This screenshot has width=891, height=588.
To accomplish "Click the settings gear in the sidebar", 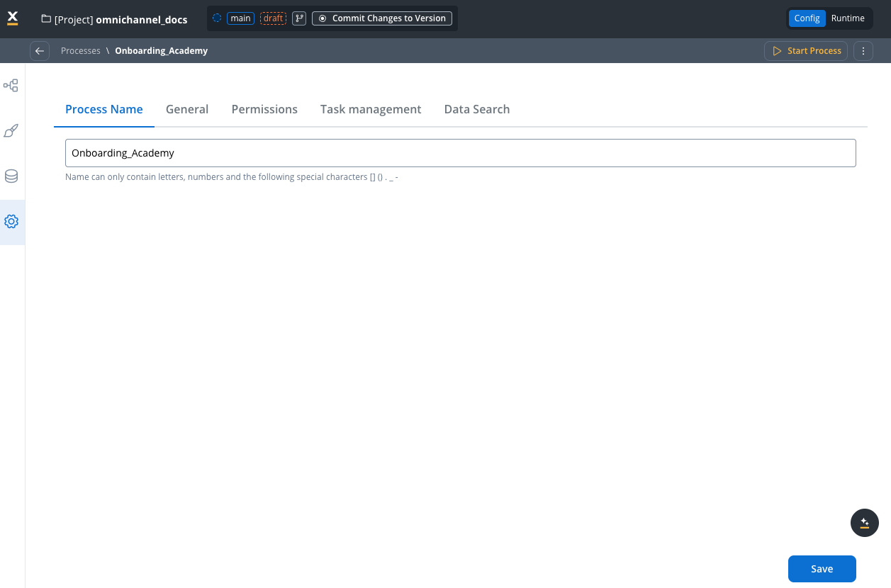I will point(11,221).
